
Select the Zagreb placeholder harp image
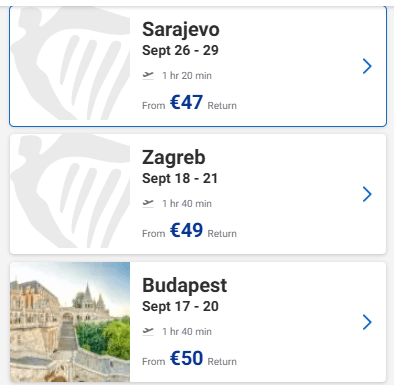click(x=70, y=191)
